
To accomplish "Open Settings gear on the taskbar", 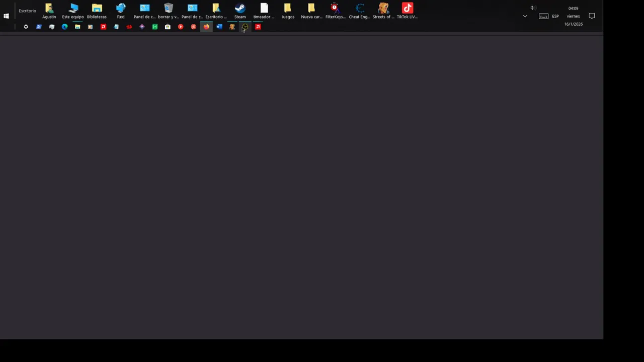I will pyautogui.click(x=26, y=27).
